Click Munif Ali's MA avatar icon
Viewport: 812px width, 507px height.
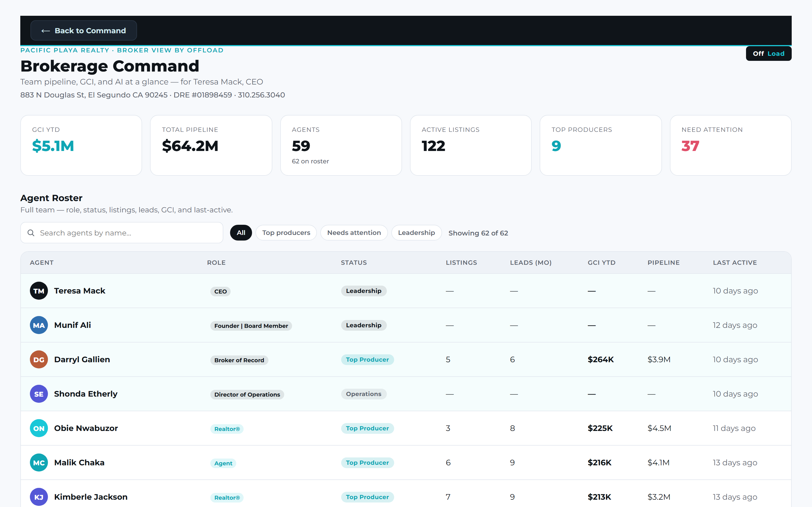[x=39, y=325]
